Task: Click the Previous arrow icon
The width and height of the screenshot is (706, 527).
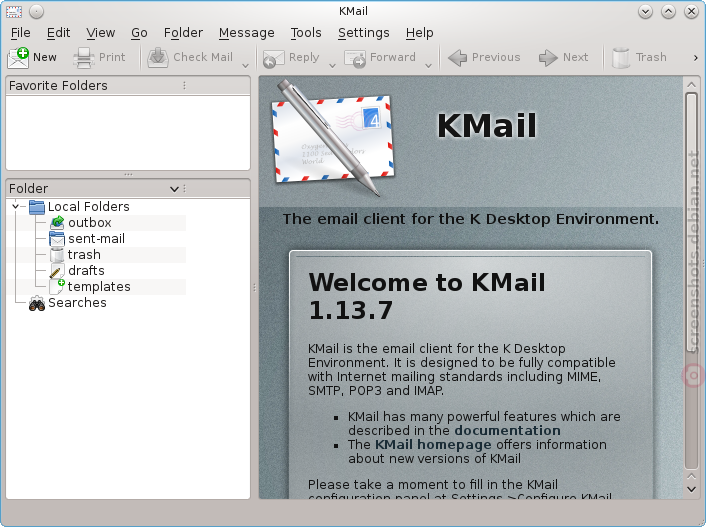Action: (457, 58)
